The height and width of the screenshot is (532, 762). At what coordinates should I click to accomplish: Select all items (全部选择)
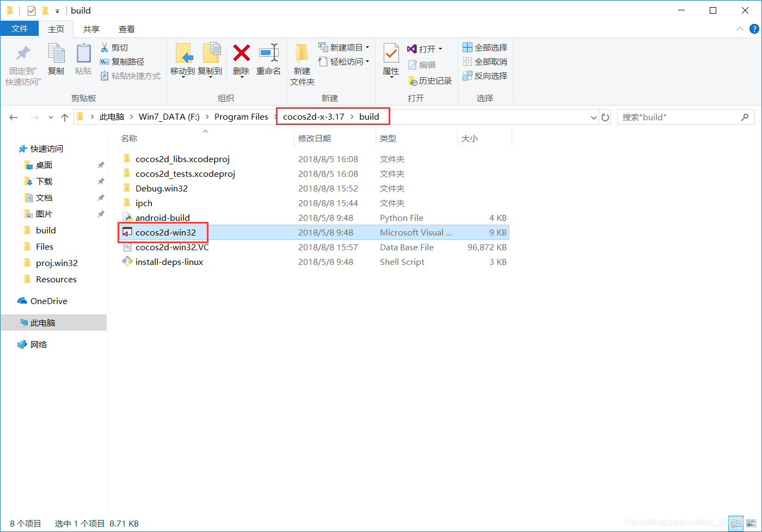click(485, 48)
